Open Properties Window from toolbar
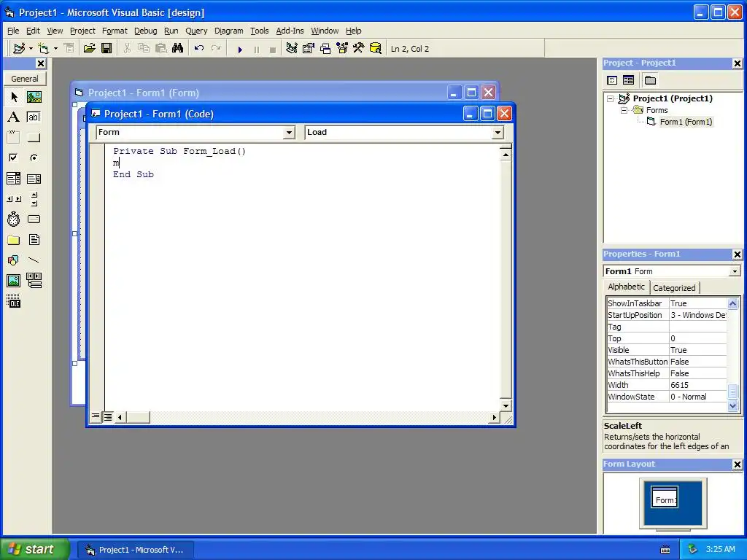The height and width of the screenshot is (560, 747). tap(309, 49)
